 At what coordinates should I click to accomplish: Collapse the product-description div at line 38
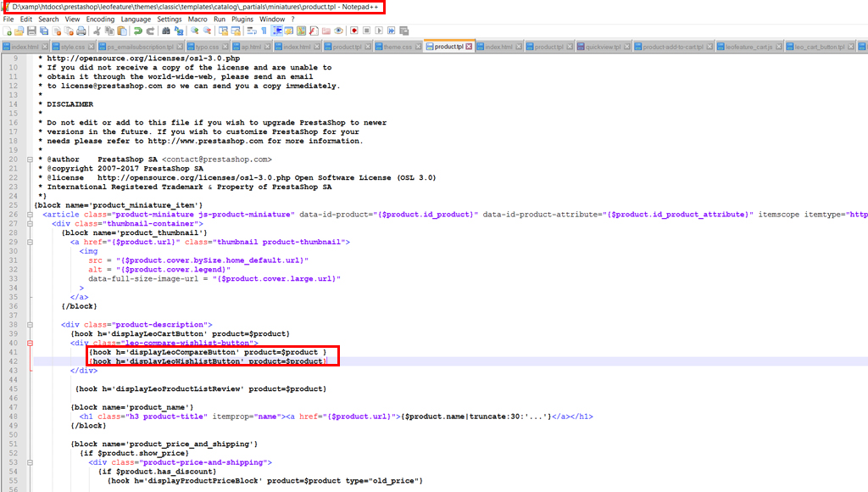pyautogui.click(x=30, y=324)
